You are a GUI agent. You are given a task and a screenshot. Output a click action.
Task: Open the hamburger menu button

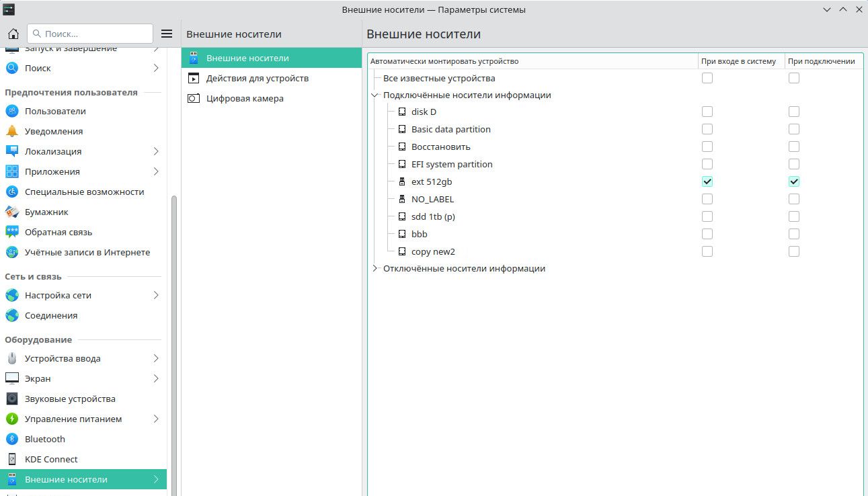pos(167,34)
